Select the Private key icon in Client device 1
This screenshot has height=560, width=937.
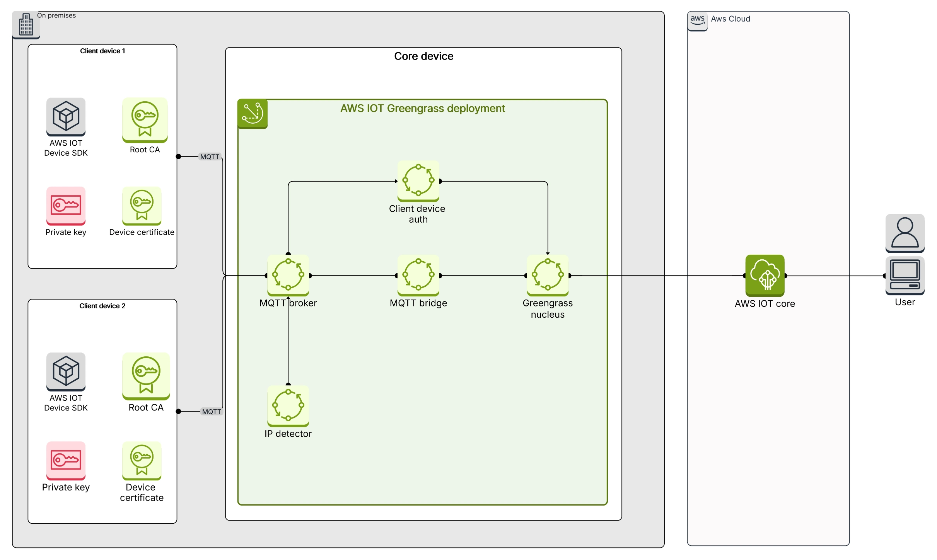[66, 207]
